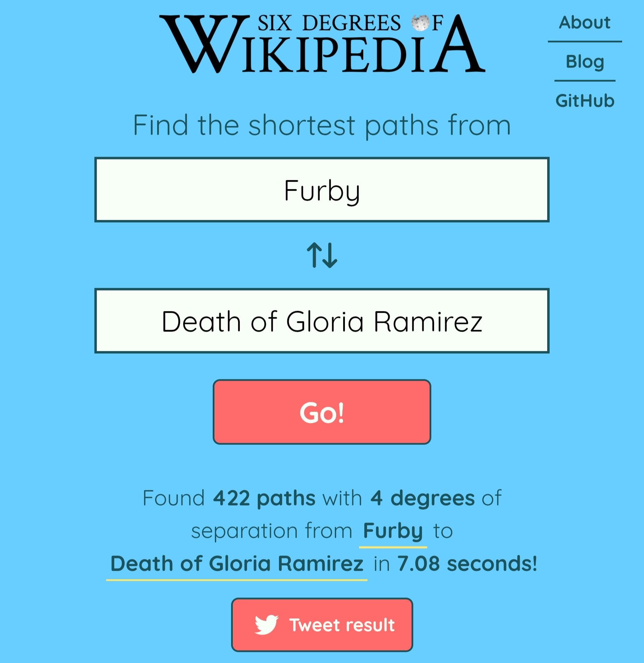Click the 'Find the shortest paths from' heading
644x663 pixels.
click(322, 125)
